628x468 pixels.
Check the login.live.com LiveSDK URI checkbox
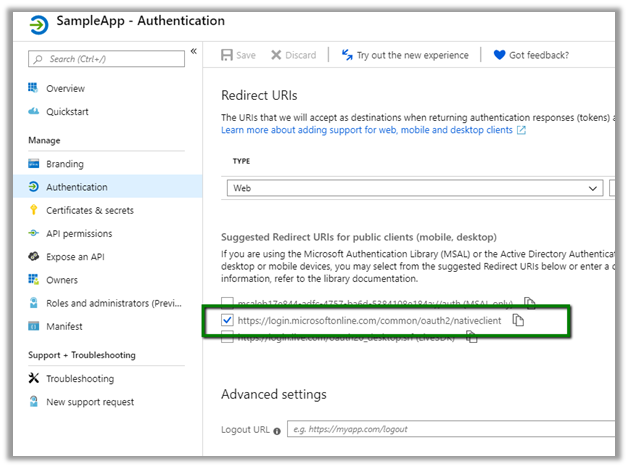click(229, 337)
